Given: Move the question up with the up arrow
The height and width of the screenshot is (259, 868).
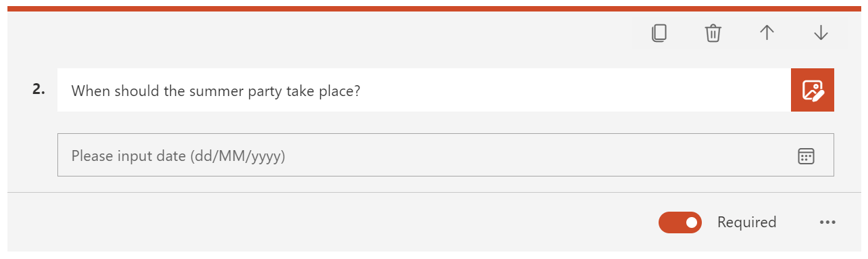Looking at the screenshot, I should click(767, 33).
